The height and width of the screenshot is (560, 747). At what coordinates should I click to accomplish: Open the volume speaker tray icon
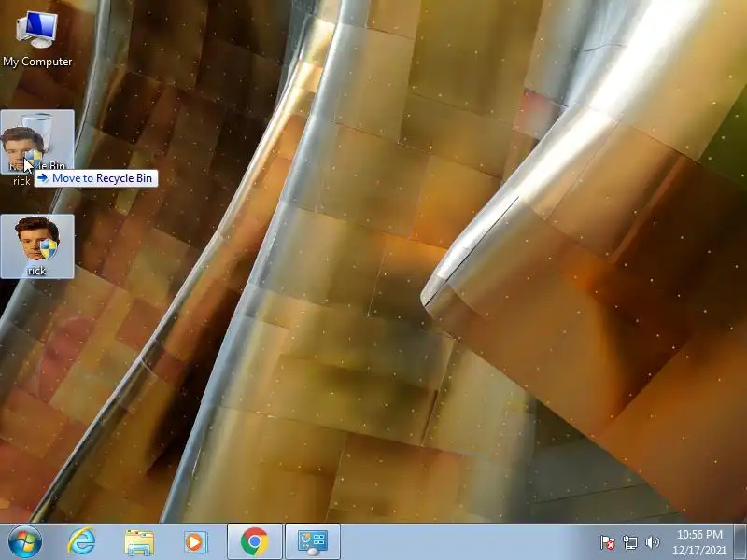pos(652,542)
